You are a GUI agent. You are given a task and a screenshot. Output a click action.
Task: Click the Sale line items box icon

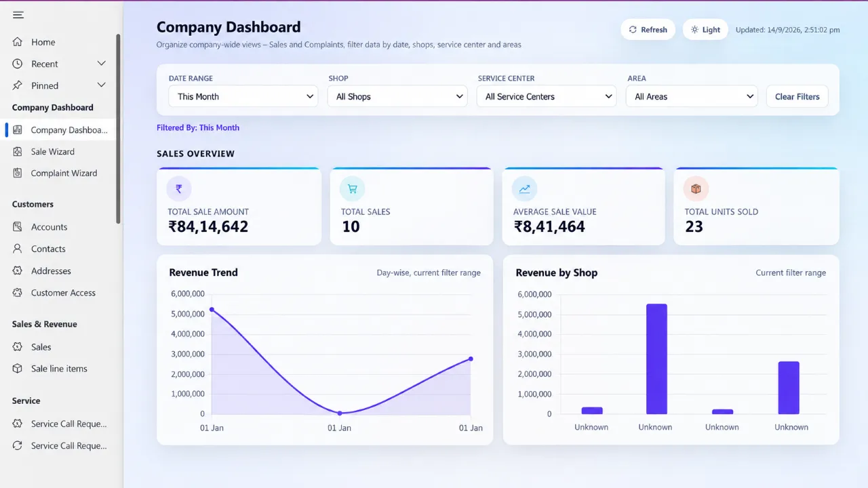[18, 369]
